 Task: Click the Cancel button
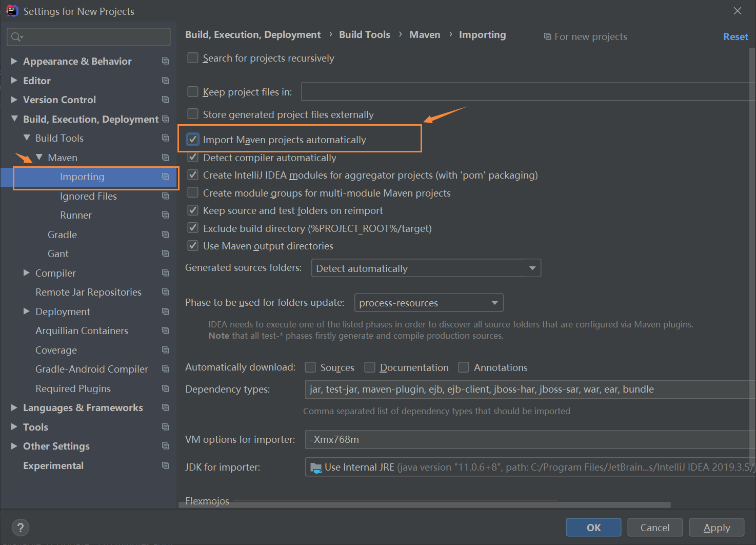tap(655, 528)
